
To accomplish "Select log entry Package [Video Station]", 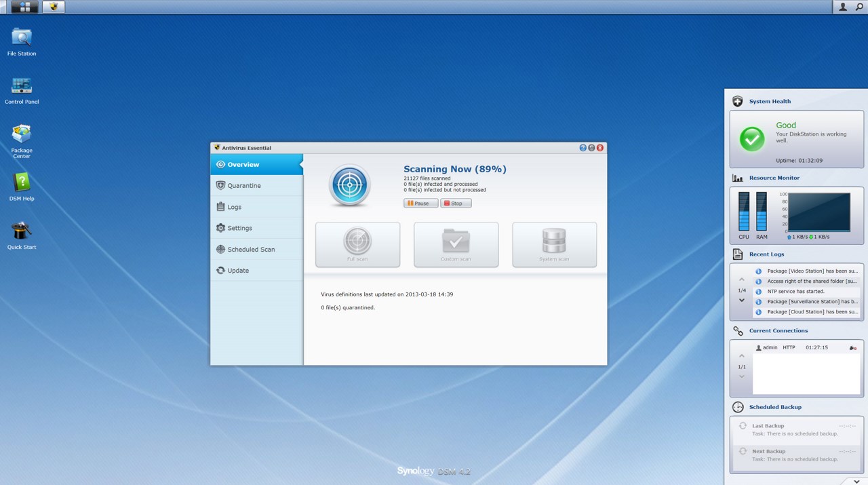I will pos(807,271).
